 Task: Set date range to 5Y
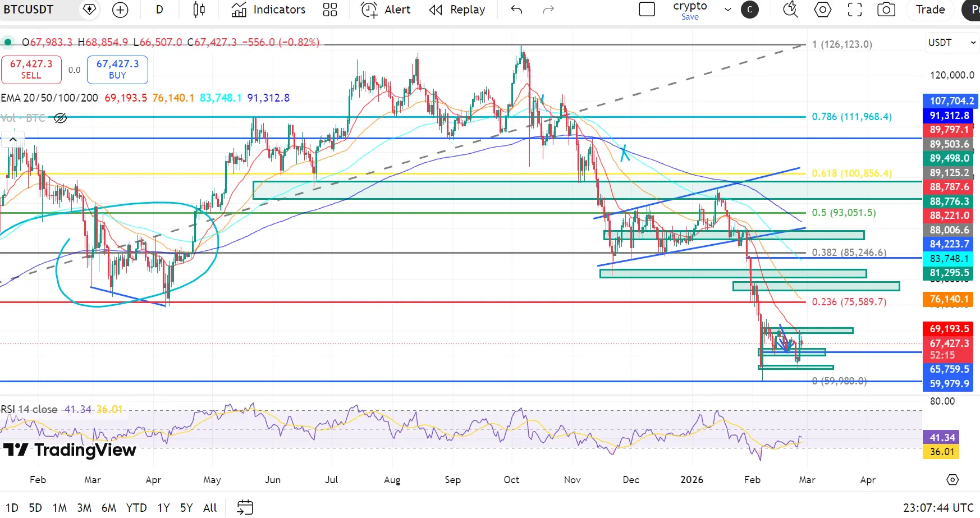tap(186, 508)
